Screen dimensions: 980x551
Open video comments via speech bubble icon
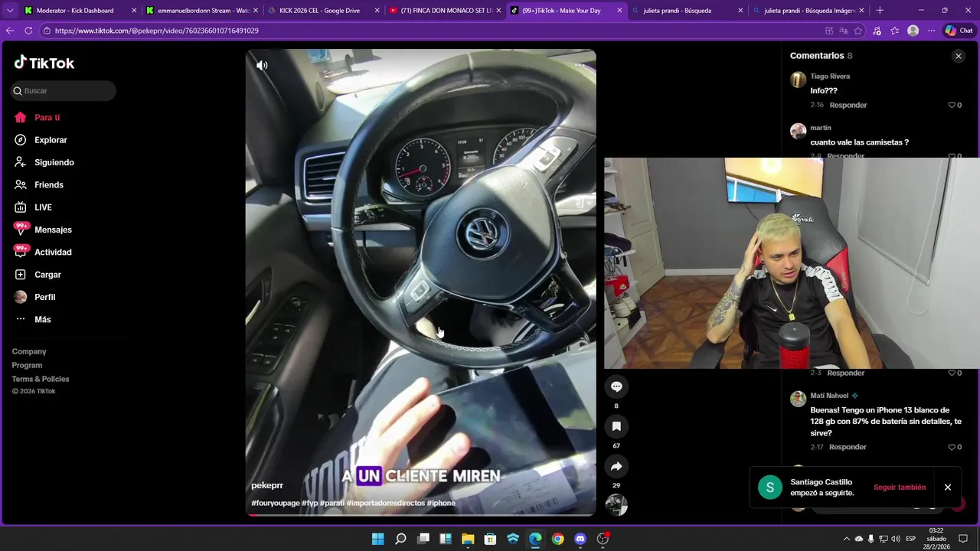(x=616, y=386)
